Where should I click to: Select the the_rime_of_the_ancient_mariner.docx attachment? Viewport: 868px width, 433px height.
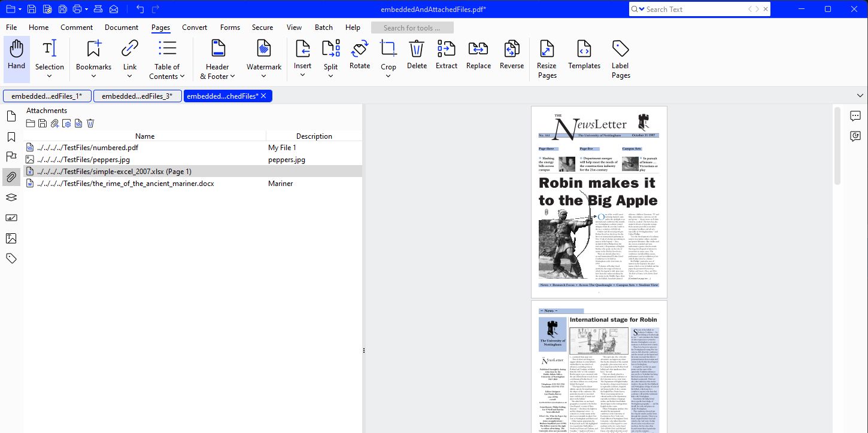(x=193, y=184)
